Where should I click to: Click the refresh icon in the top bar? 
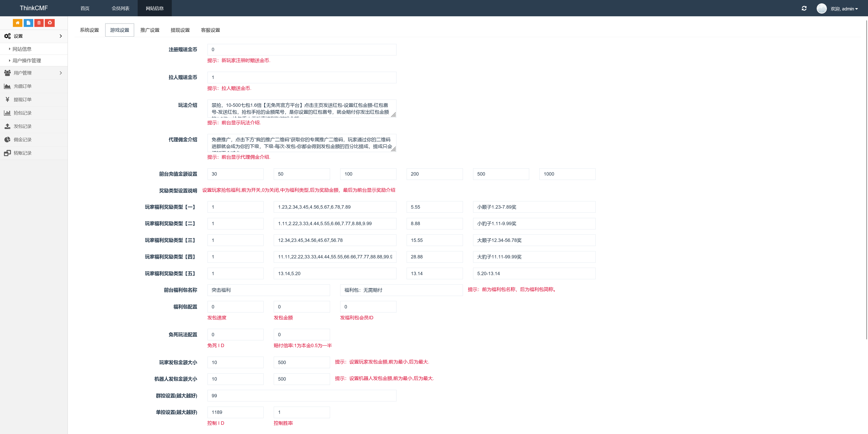pyautogui.click(x=804, y=8)
